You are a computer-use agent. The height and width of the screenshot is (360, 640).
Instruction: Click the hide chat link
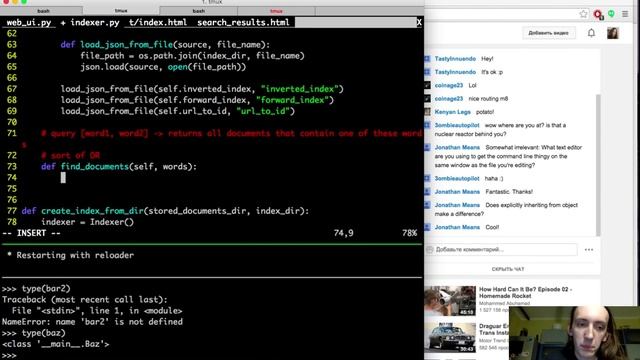tap(508, 269)
